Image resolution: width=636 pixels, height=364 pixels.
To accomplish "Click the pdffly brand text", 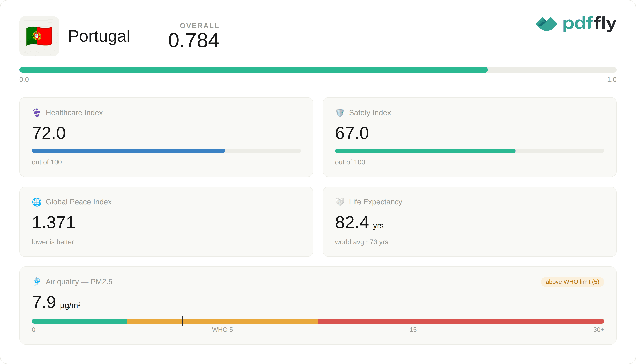I will tap(590, 24).
